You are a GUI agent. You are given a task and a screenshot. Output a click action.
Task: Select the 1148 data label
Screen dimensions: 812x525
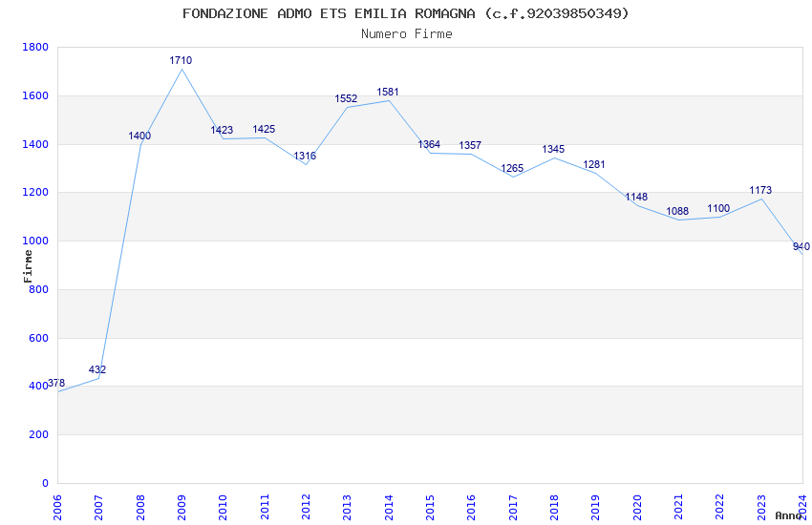point(636,197)
